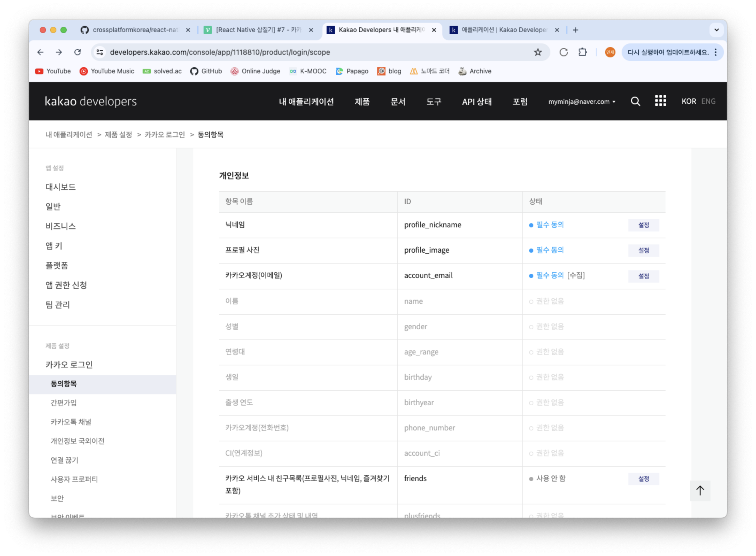Click the site info icon in address bar
756x556 pixels.
pos(100,52)
